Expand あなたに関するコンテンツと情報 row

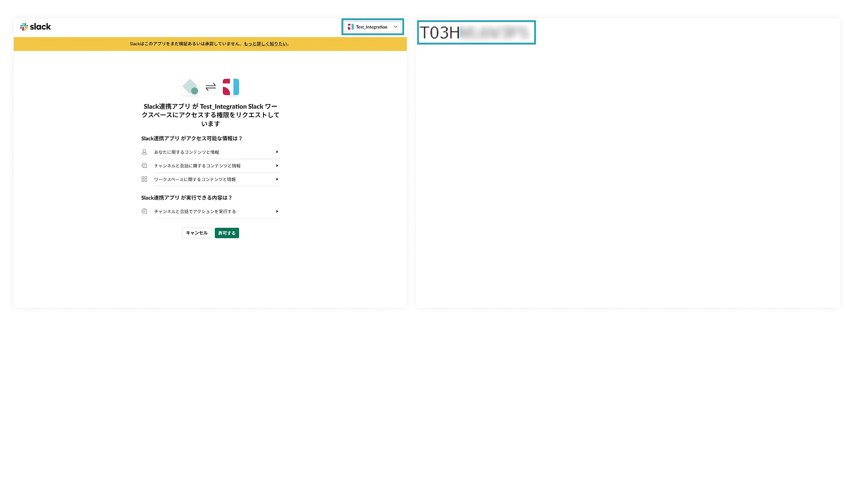click(210, 152)
